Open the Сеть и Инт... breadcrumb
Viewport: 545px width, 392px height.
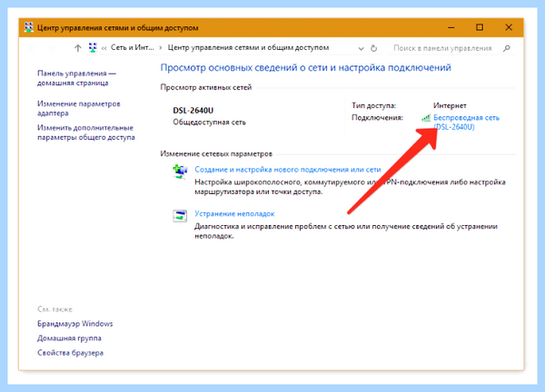tap(132, 47)
